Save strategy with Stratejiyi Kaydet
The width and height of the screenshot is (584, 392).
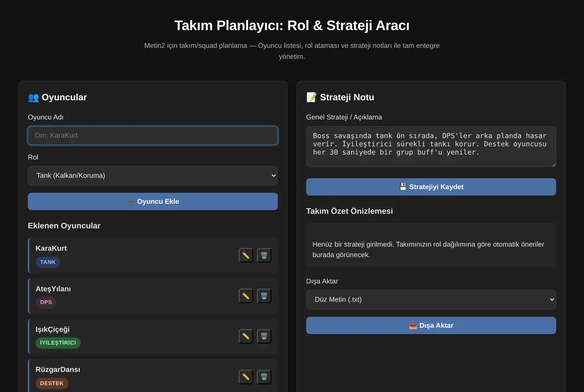(x=431, y=187)
